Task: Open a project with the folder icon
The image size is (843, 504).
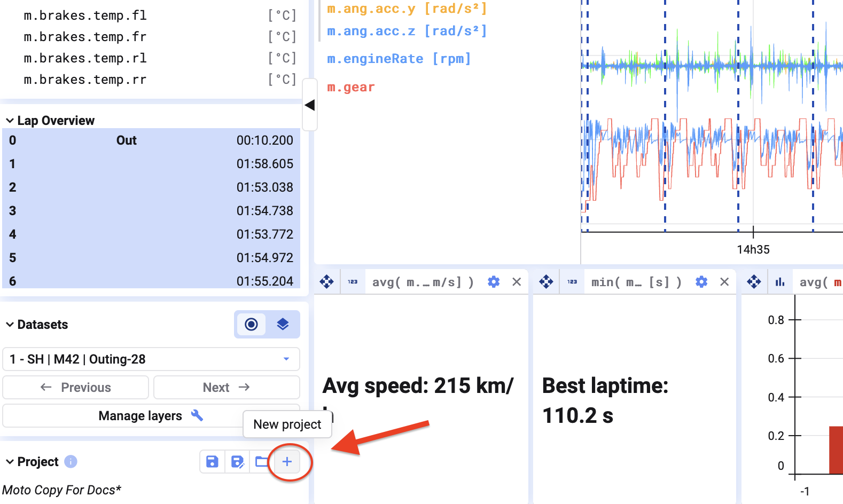Action: coord(261,462)
